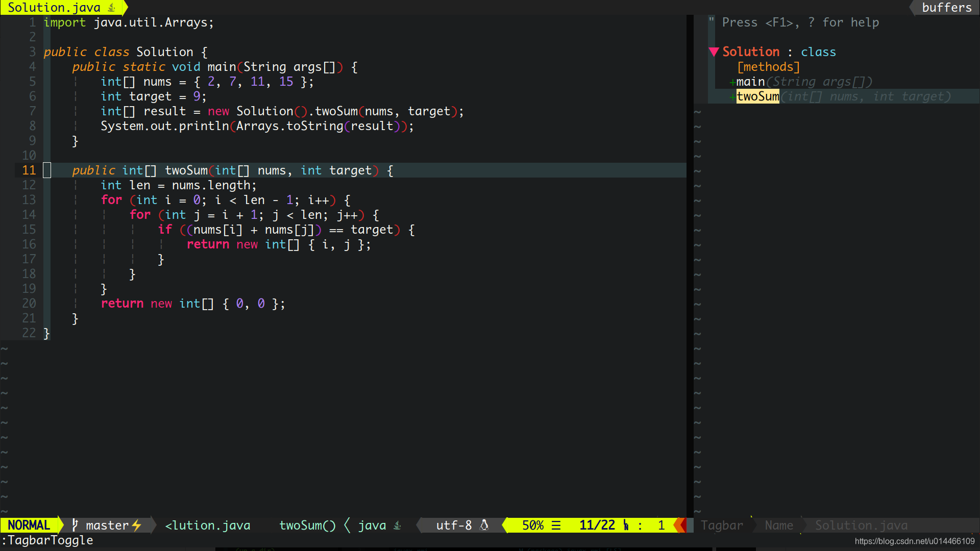980x551 pixels.
Task: Click the public class Solution declaration
Action: click(126, 52)
